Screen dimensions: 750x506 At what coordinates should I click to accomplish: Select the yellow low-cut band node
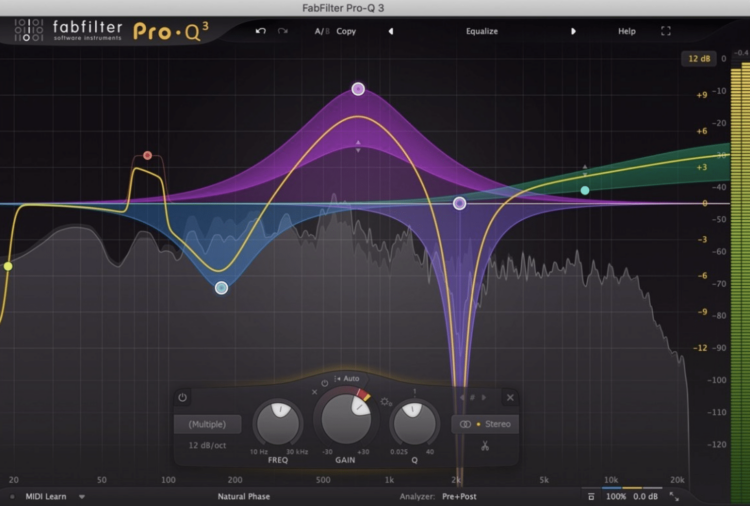(8, 266)
